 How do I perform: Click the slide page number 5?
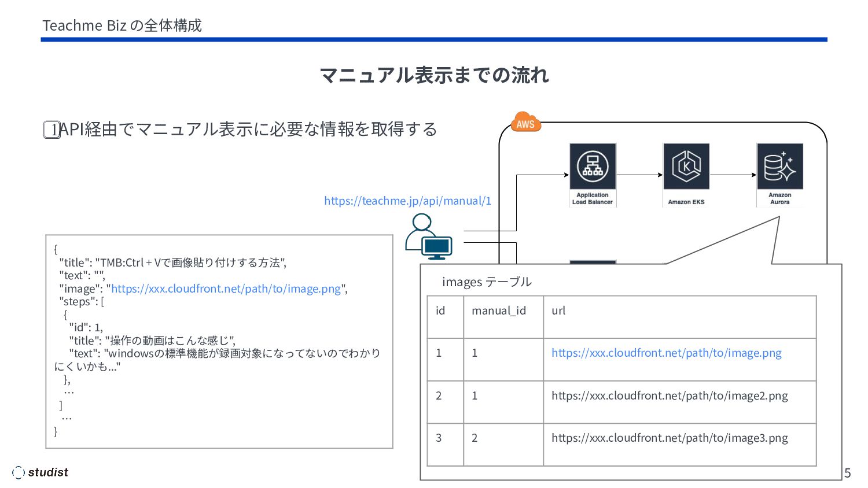[x=848, y=473]
